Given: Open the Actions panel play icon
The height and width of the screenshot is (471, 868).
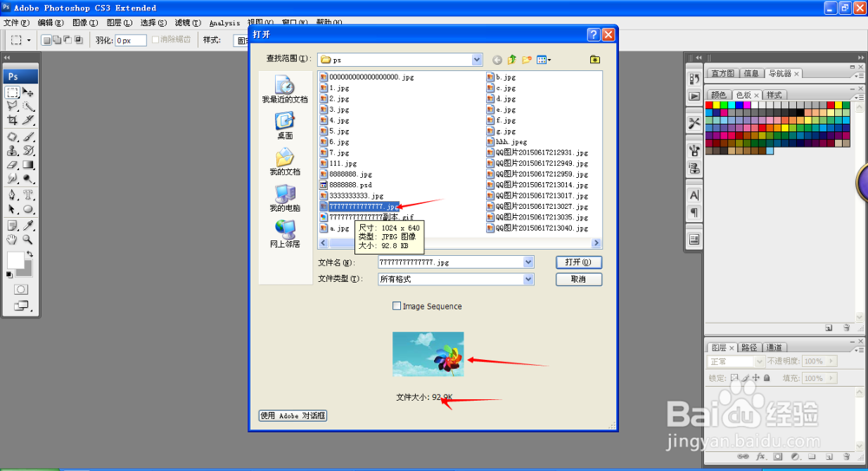Looking at the screenshot, I should [694, 96].
